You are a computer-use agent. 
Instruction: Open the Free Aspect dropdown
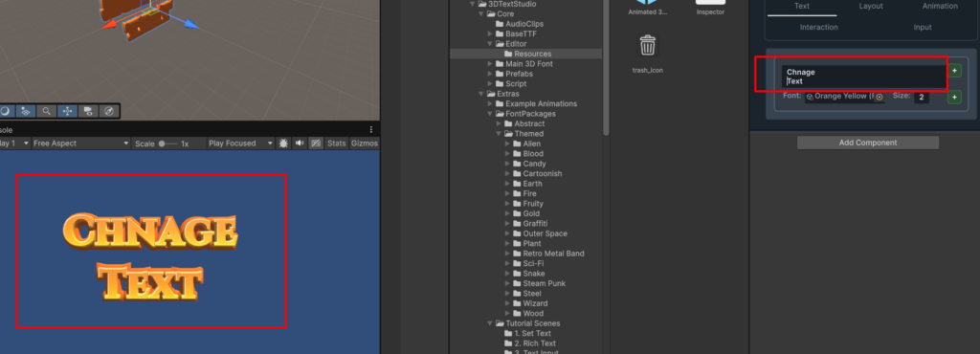(x=80, y=143)
